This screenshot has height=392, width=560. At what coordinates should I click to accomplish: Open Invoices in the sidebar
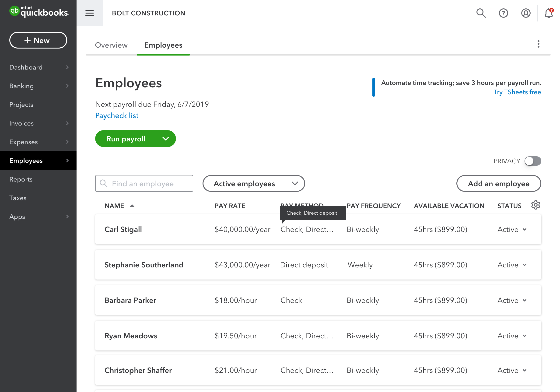tap(38, 123)
